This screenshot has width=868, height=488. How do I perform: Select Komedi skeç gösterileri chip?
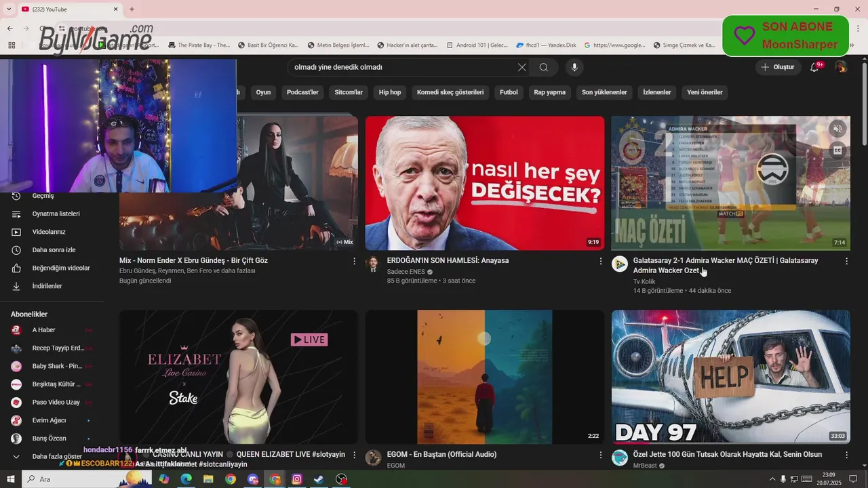coord(450,92)
